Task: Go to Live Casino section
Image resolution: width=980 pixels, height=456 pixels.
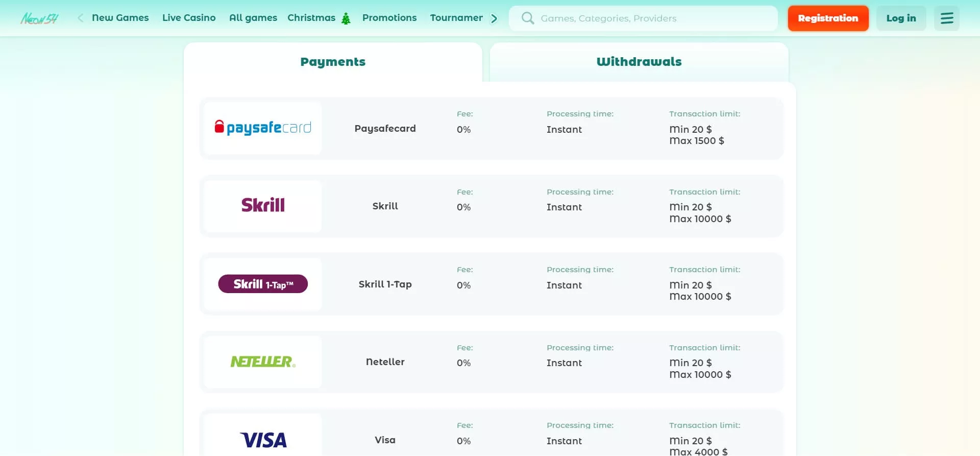Action: [x=189, y=18]
